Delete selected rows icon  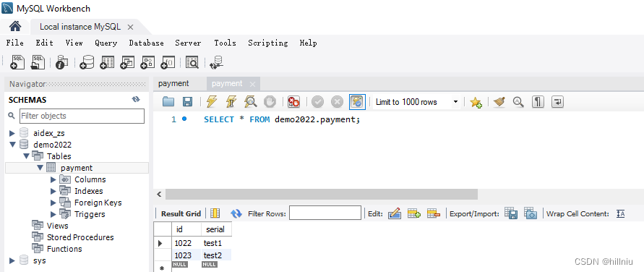coord(434,213)
